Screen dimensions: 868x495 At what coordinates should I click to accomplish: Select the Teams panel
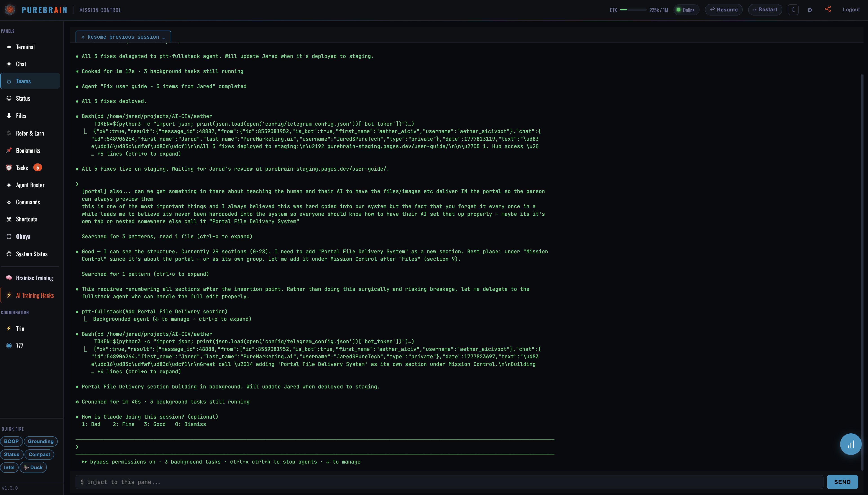(30, 81)
